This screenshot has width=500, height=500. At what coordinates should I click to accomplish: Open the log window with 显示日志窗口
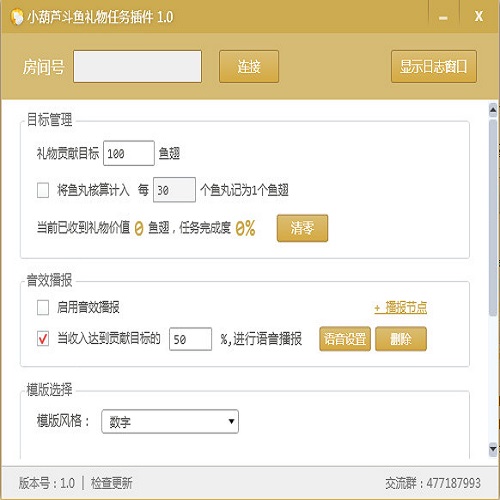coord(434,66)
